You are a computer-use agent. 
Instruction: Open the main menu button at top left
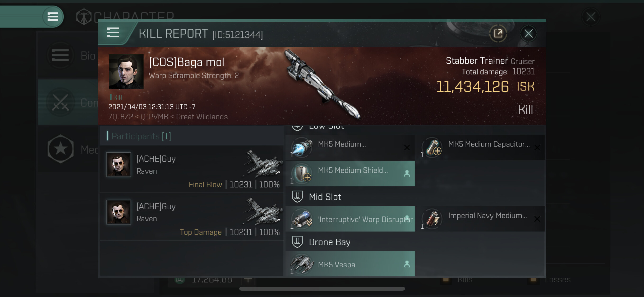click(x=53, y=17)
